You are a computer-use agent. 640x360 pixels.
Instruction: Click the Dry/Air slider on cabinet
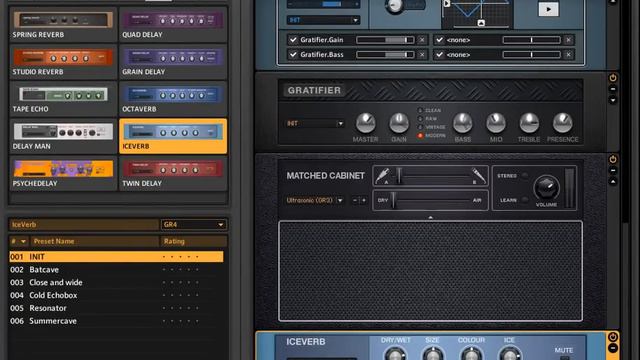click(x=431, y=200)
